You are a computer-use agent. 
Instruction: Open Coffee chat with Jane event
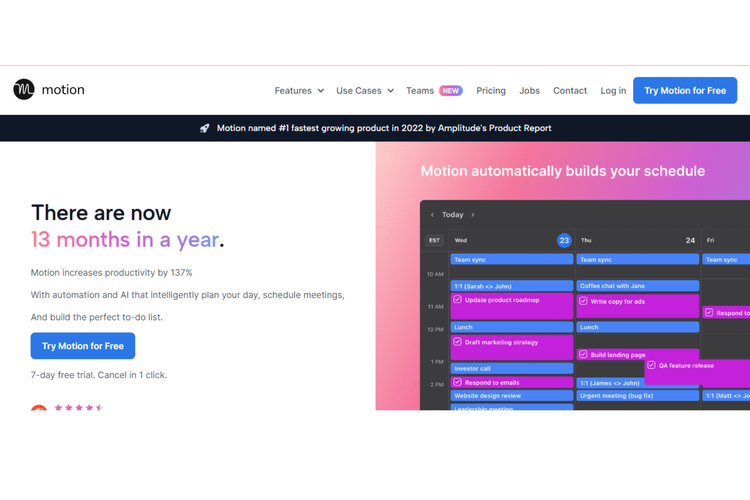click(638, 286)
